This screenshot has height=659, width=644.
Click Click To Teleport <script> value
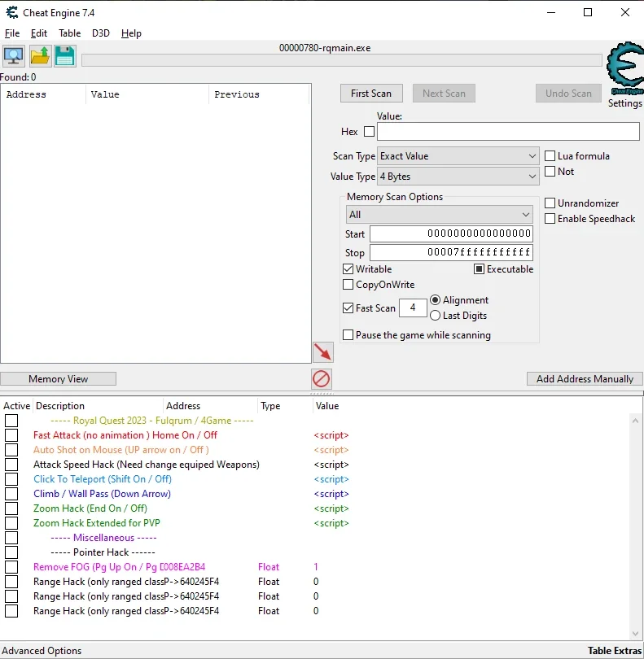331,479
